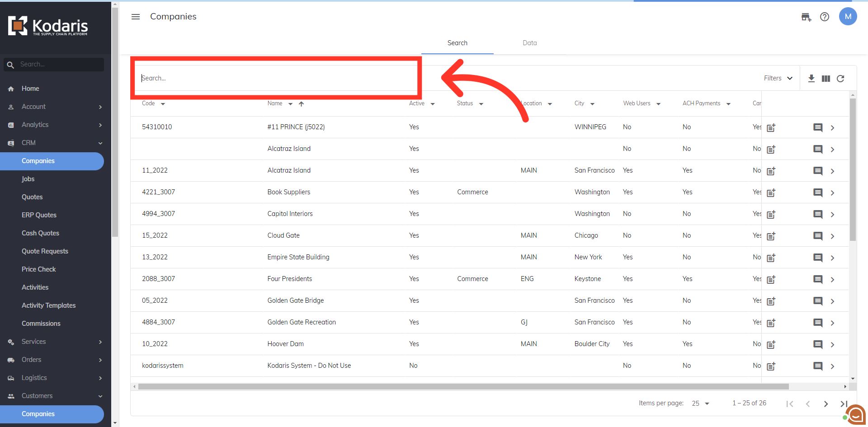Viewport: 868px width, 427px height.
Task: Open the Active column dropdown arrow
Action: point(433,104)
